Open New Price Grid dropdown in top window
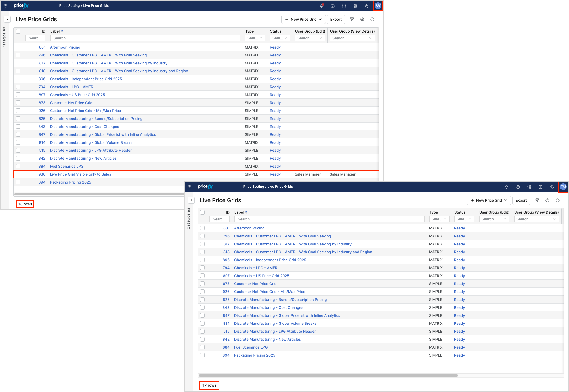569x392 pixels. point(303,19)
